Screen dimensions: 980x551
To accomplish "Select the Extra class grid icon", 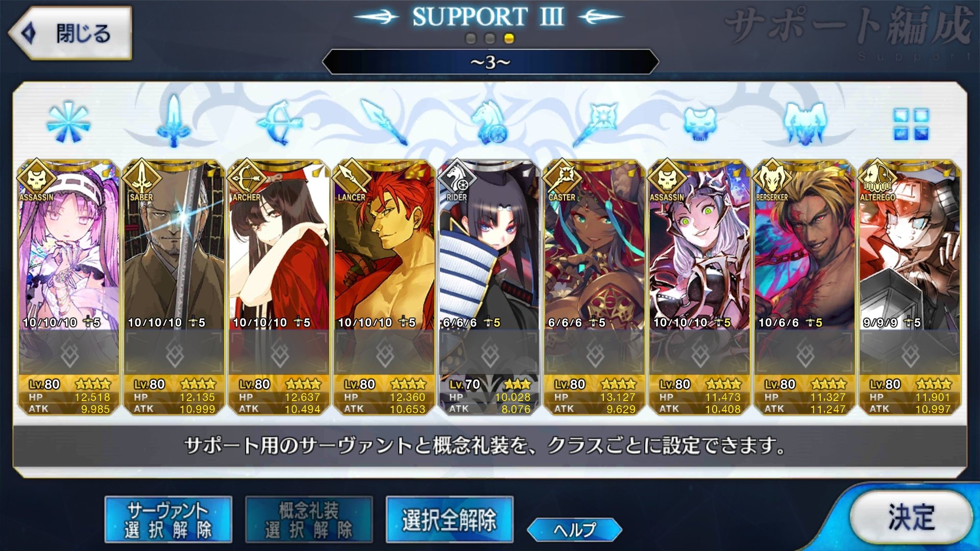I will click(911, 124).
